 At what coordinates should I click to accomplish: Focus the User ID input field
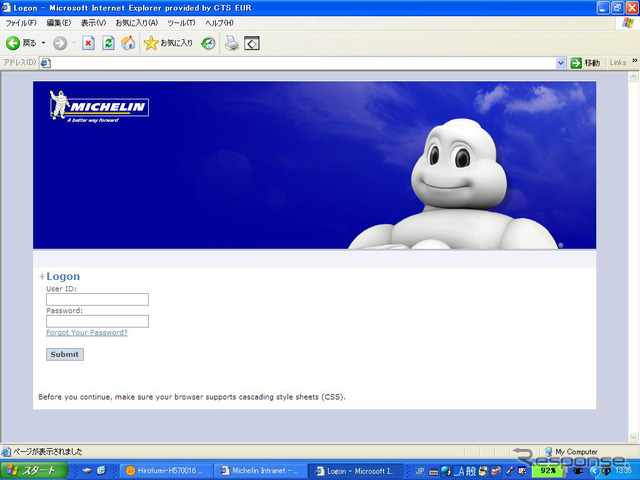pyautogui.click(x=97, y=299)
